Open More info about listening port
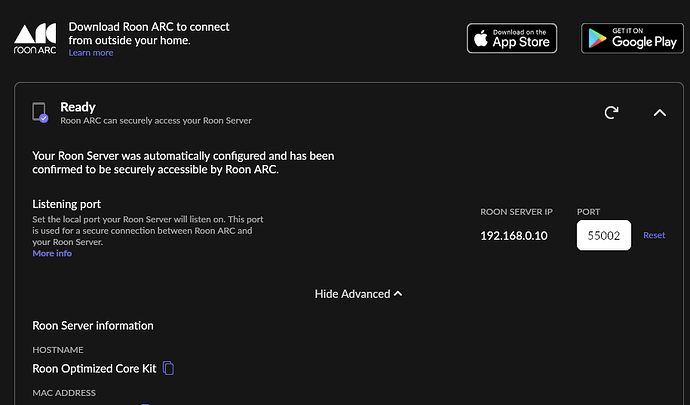 pos(52,253)
